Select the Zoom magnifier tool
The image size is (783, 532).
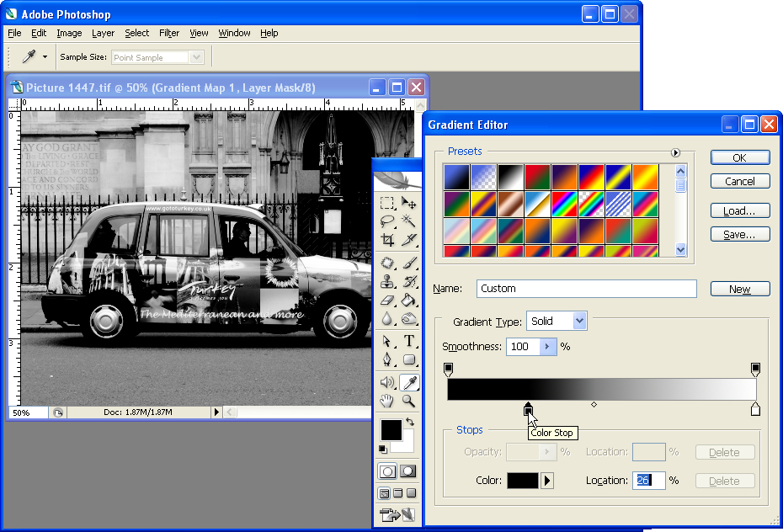pyautogui.click(x=409, y=402)
